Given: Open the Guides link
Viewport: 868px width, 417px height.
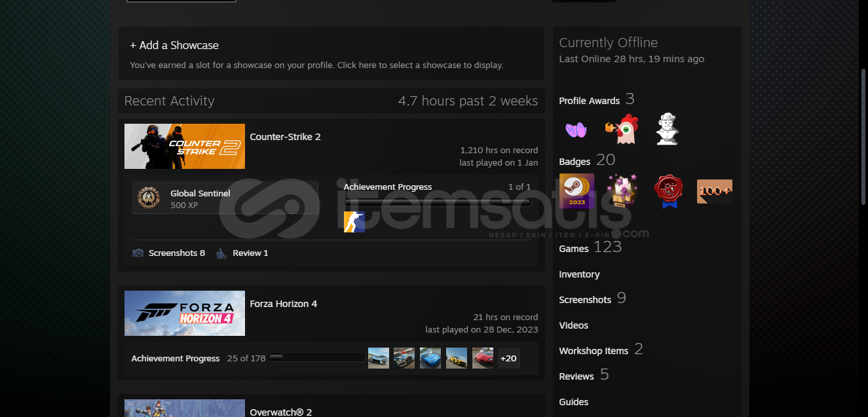Looking at the screenshot, I should [574, 402].
